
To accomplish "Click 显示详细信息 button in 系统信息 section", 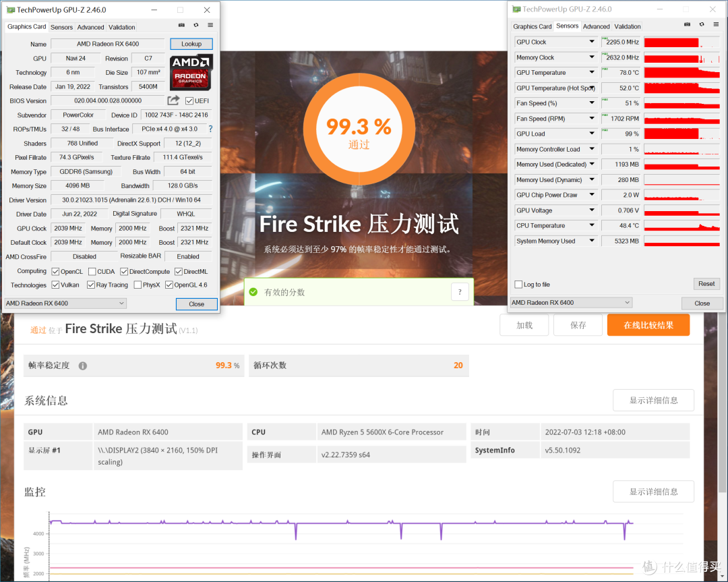I will [653, 401].
